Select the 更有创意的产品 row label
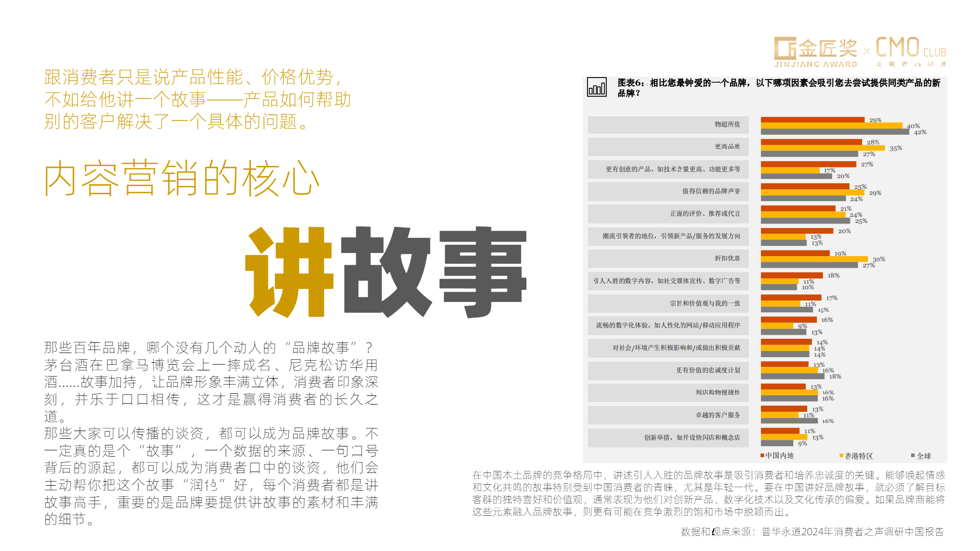The height and width of the screenshot is (551, 980). [668, 169]
